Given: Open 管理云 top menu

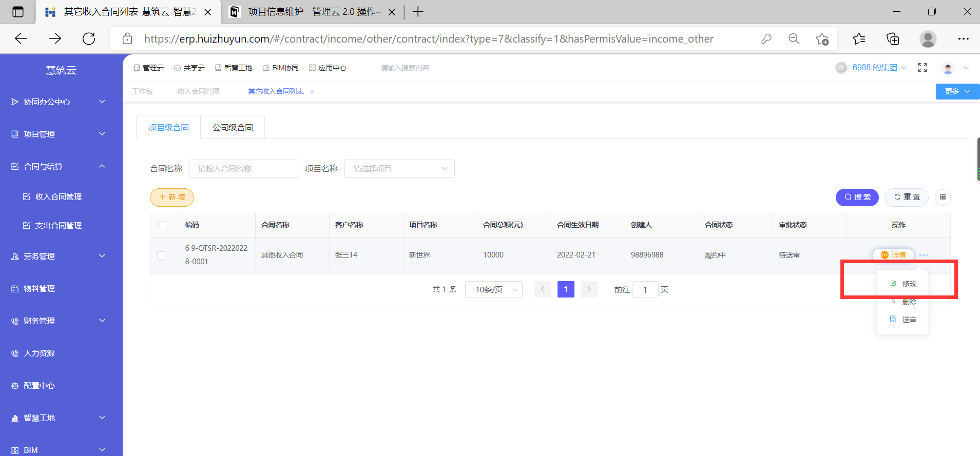Looking at the screenshot, I should [148, 68].
